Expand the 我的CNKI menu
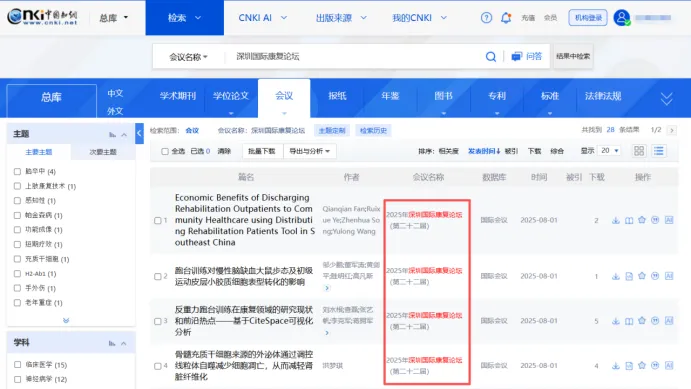This screenshot has width=691, height=389. coord(420,18)
